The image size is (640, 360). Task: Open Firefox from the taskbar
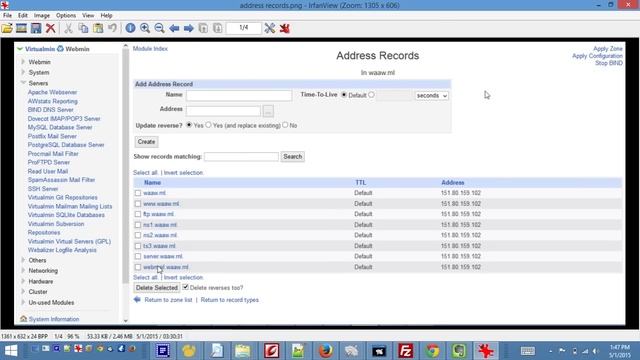pyautogui.click(x=325, y=351)
